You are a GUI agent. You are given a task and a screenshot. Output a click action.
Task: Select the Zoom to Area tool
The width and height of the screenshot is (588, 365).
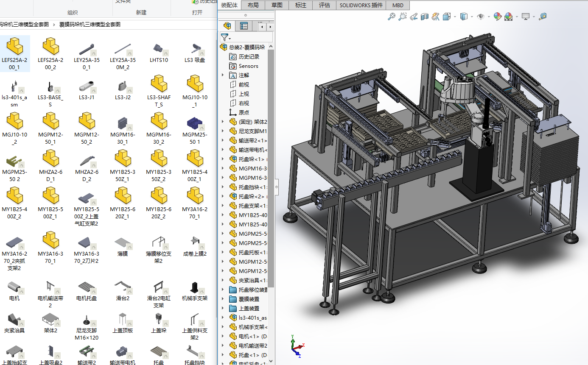[x=402, y=17]
